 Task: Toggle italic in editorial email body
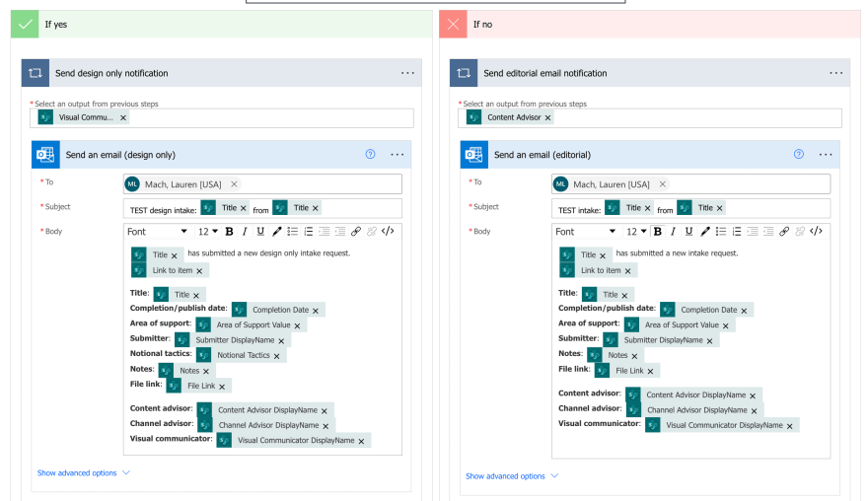coord(673,232)
